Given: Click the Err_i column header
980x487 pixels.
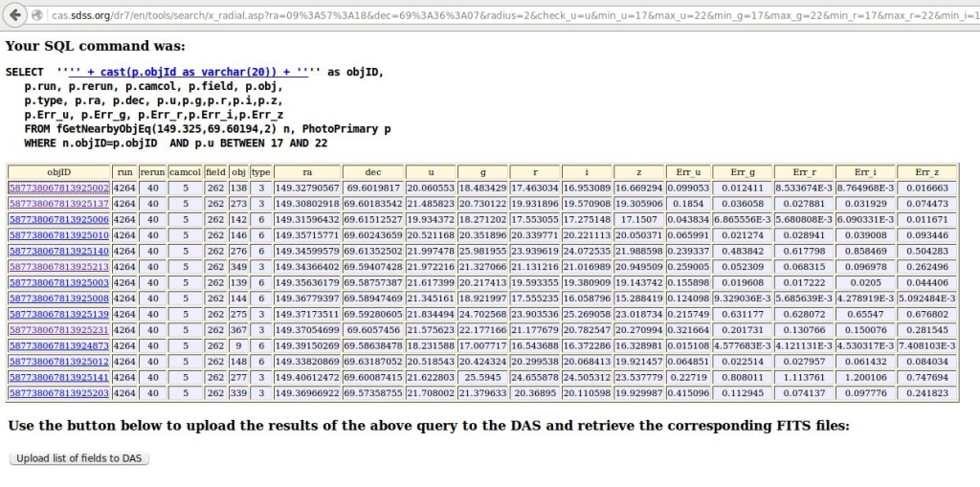Looking at the screenshot, I should [x=865, y=172].
